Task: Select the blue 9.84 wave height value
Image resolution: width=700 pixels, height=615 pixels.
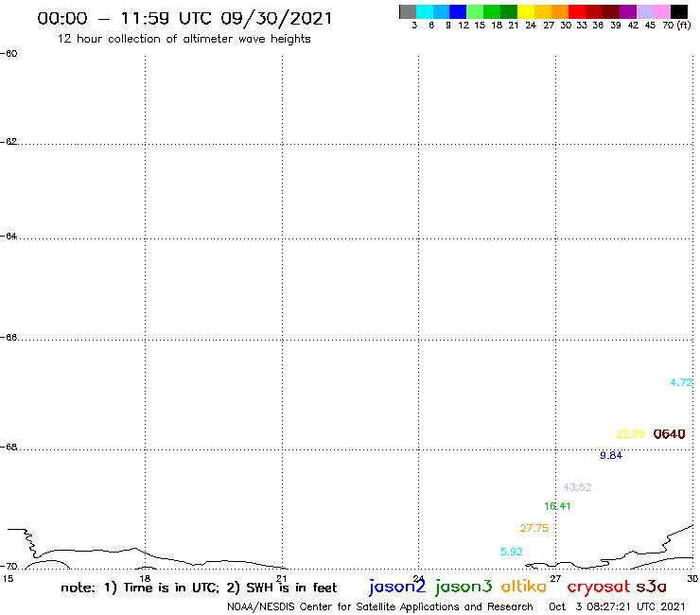Action: pyautogui.click(x=611, y=455)
